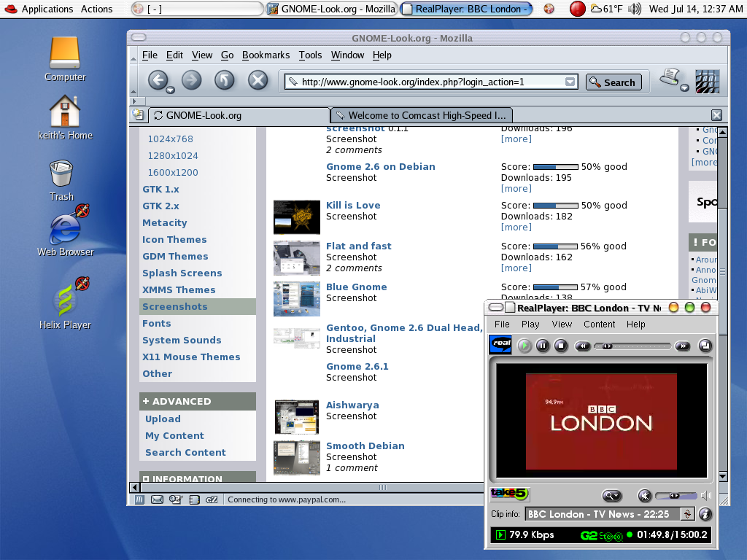Image resolution: width=747 pixels, height=560 pixels.
Task: Click the Aishwarya screenshot thumbnail
Action: (297, 417)
